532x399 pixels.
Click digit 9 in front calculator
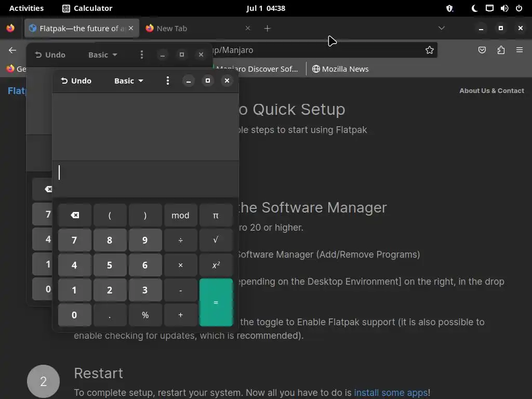pos(145,240)
